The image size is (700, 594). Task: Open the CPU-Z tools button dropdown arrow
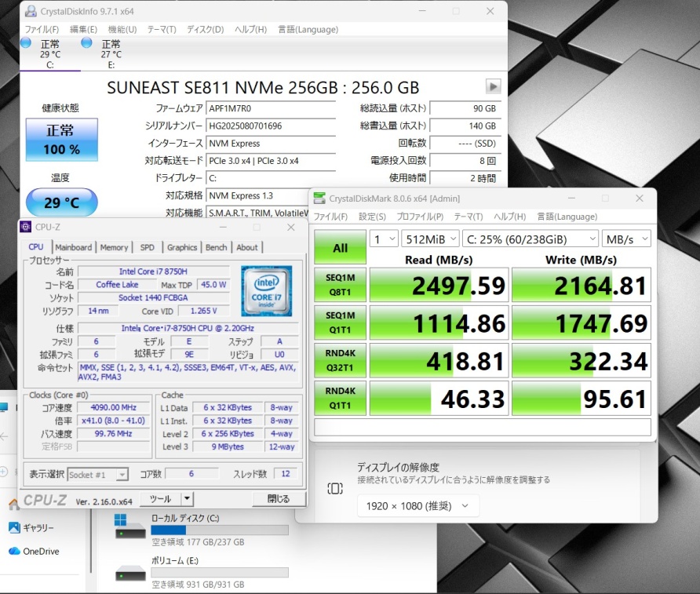[x=187, y=498]
